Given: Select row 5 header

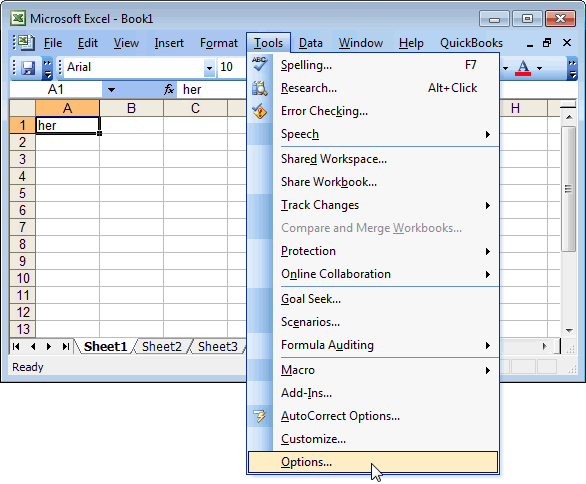Looking at the screenshot, I should tap(22, 193).
